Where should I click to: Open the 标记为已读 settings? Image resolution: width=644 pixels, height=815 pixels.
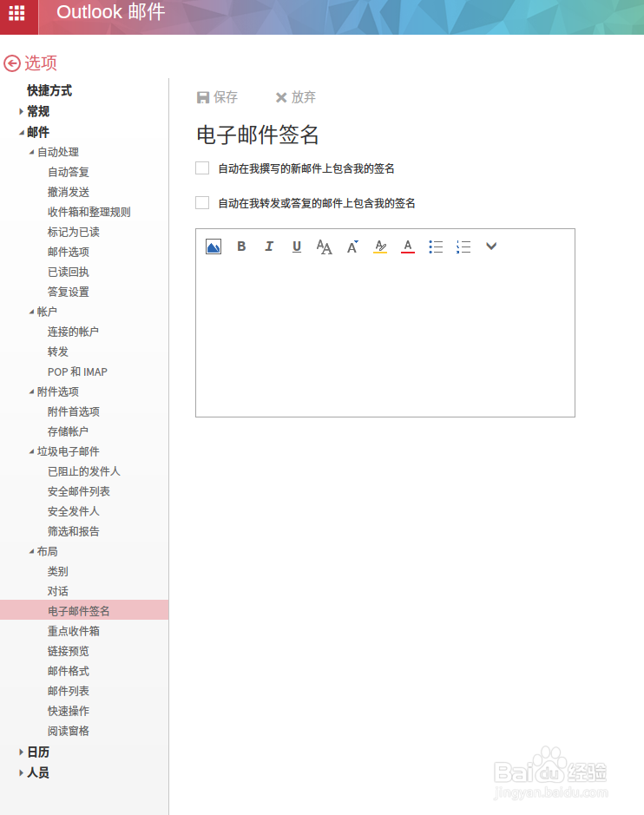coord(73,233)
